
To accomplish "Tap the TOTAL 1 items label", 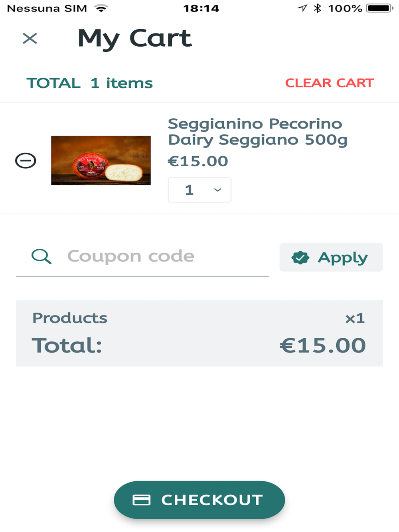I will 89,83.
